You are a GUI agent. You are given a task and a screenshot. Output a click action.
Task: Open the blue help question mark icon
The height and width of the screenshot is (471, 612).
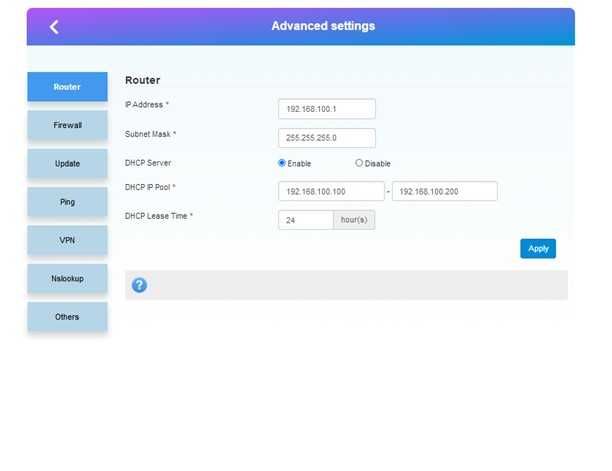tap(139, 285)
